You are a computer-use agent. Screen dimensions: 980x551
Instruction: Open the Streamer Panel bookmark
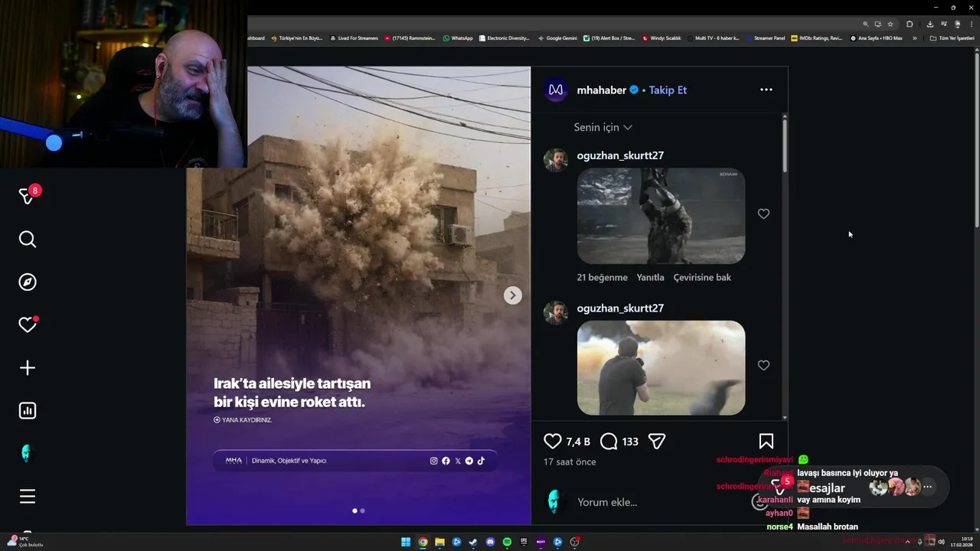[x=766, y=38]
